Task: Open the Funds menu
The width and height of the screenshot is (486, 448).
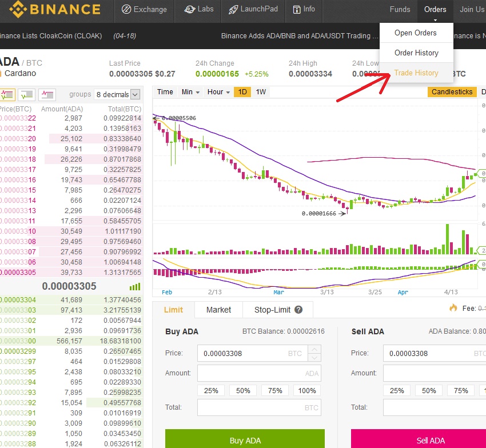Action: coord(400,10)
